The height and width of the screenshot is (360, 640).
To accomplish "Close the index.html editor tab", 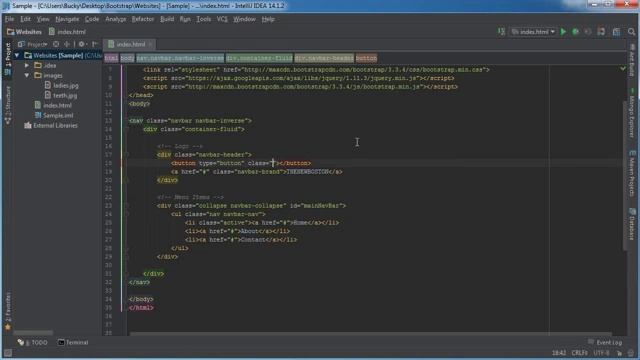I will pyautogui.click(x=151, y=44).
